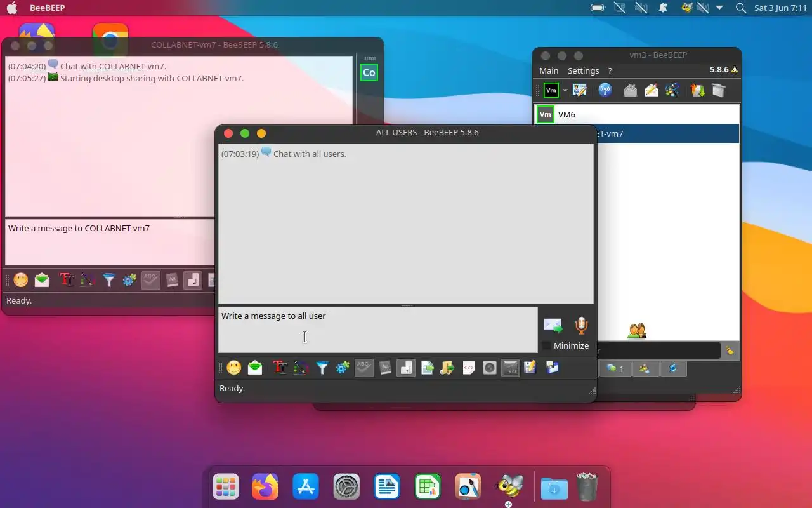Screen dimensions: 812x508
Task: Change font style in ALL USERS toolbar
Action: coord(280,368)
